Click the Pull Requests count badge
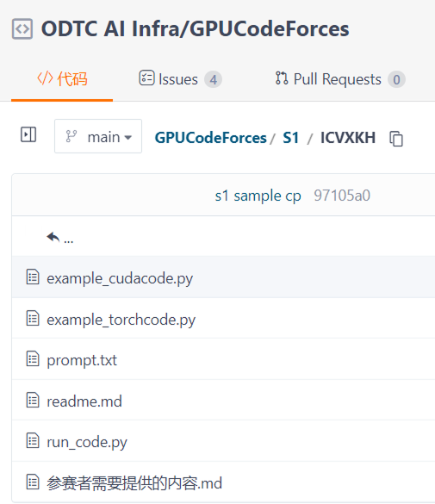Screen dimensions: 435x504 396,79
